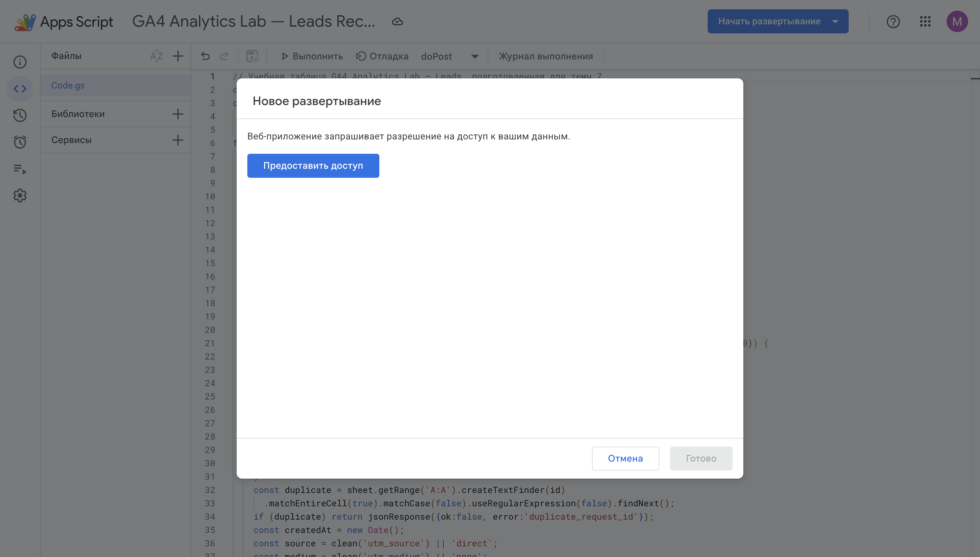This screenshot has height=557, width=980.
Task: Click line number 32 in editor gutter
Action: [210, 490]
